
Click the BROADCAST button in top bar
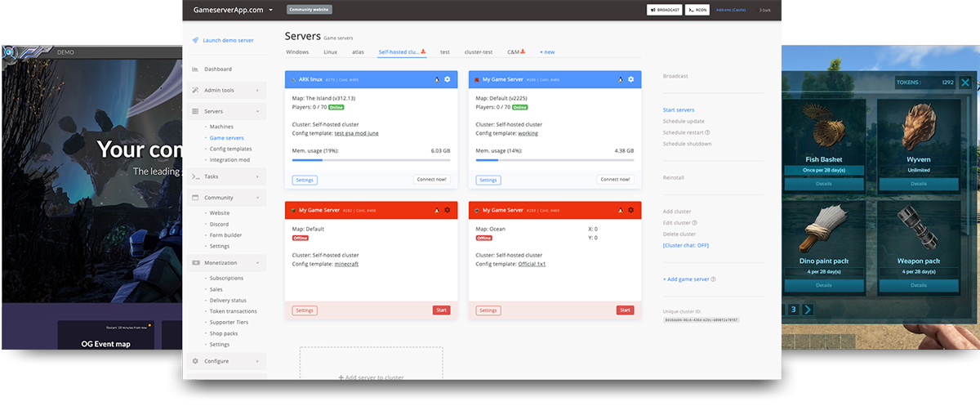pos(664,10)
